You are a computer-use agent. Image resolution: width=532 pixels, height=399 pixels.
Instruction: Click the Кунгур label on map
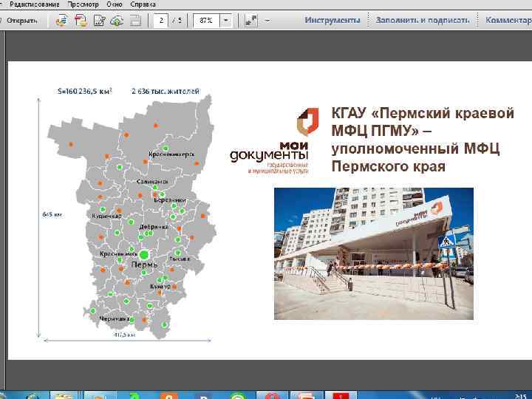pyautogui.click(x=160, y=287)
